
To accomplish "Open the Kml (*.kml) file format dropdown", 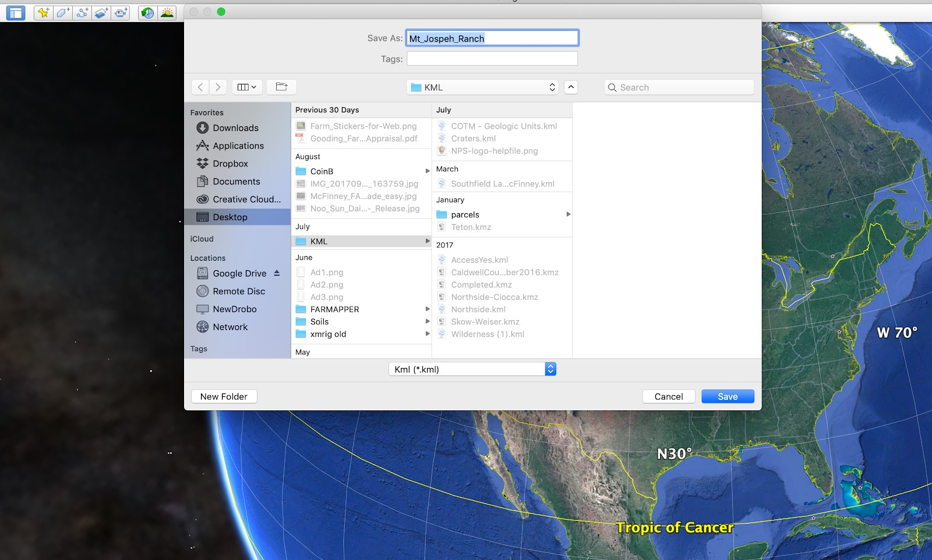I will pos(472,369).
